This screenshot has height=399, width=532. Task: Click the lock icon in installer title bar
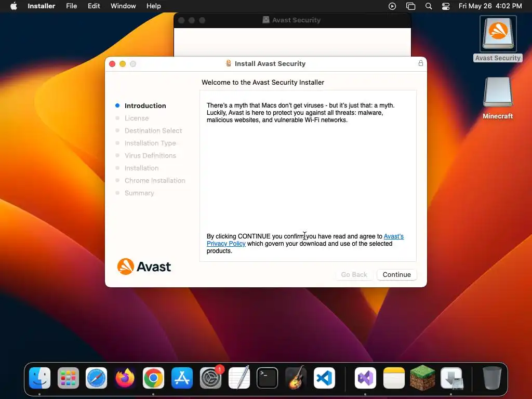[x=421, y=63]
